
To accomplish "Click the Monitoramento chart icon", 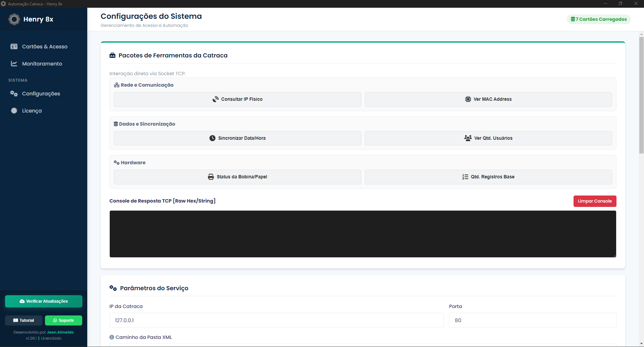I will click(x=14, y=63).
